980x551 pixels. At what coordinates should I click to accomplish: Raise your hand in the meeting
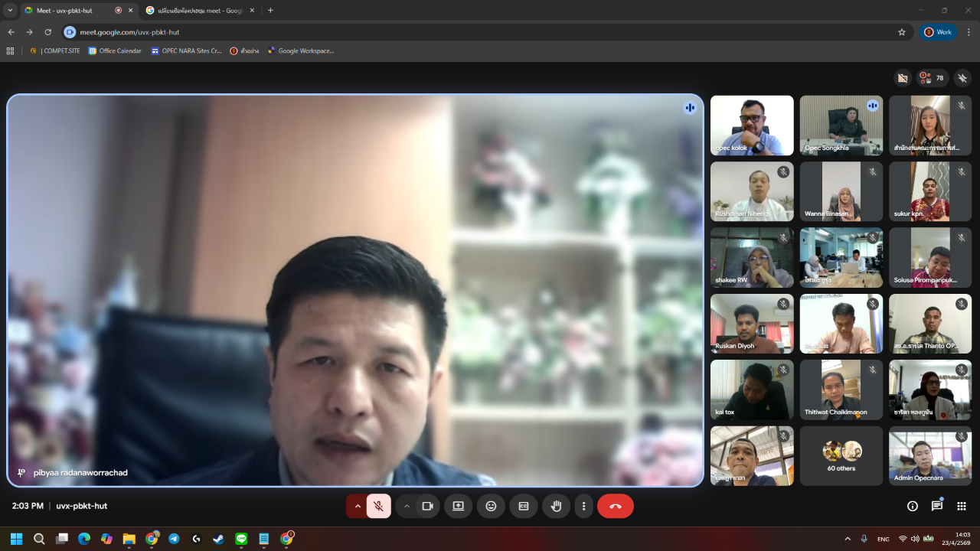pyautogui.click(x=557, y=506)
